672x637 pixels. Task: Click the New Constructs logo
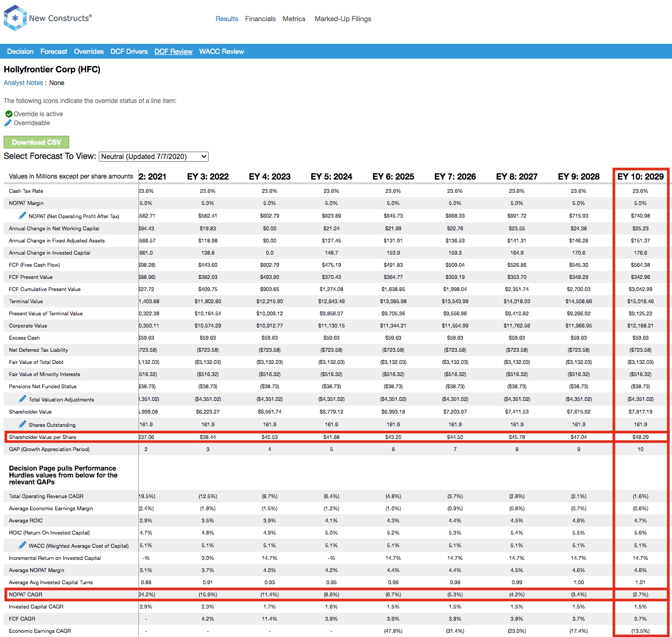click(x=48, y=18)
